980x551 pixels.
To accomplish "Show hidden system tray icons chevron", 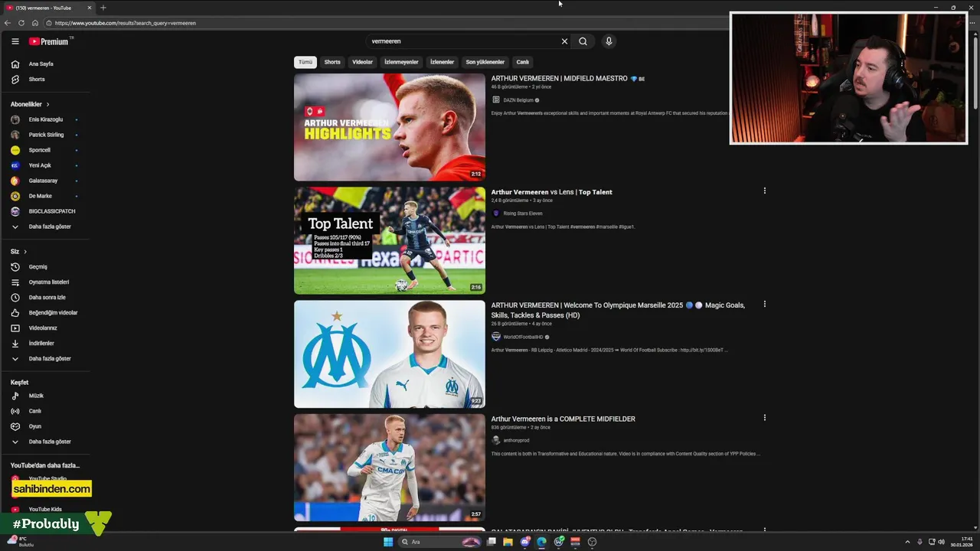I will 907,542.
